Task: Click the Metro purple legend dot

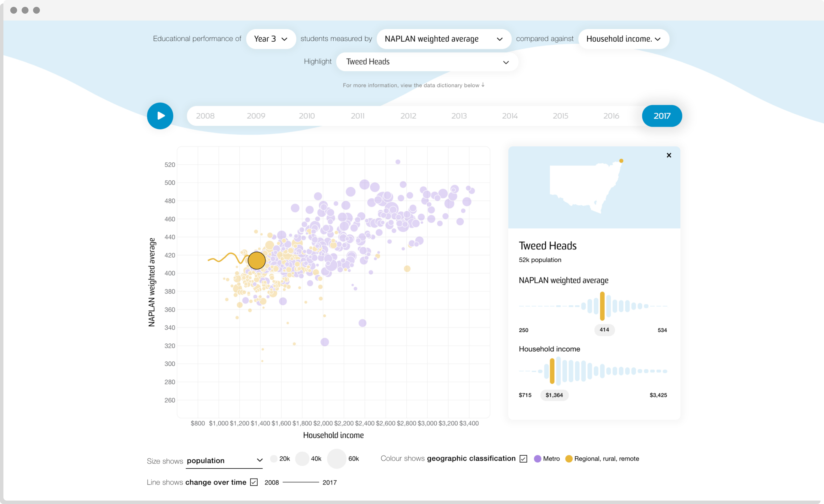Action: (x=537, y=459)
